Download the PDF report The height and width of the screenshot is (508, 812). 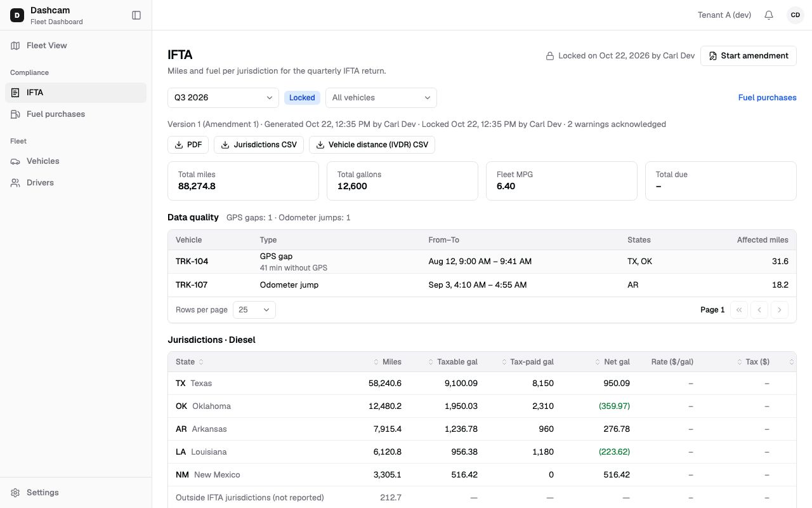[x=188, y=145]
